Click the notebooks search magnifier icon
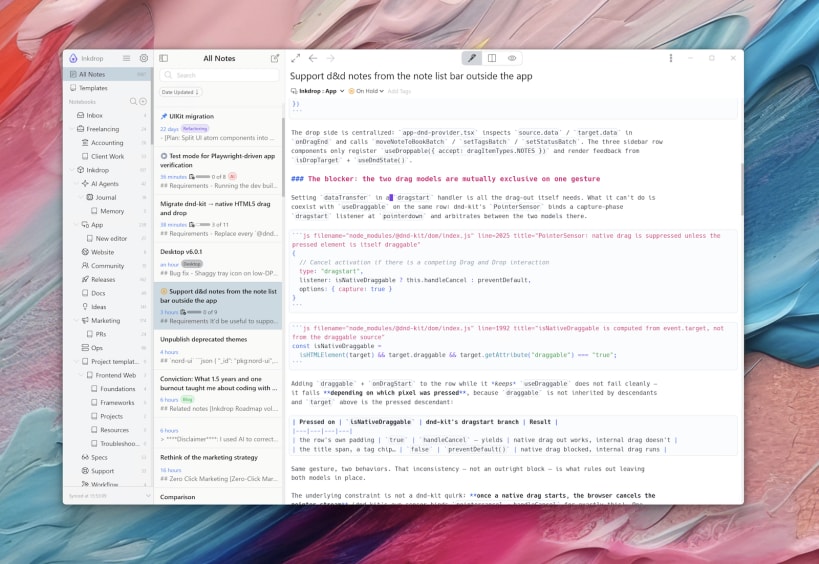 133,101
